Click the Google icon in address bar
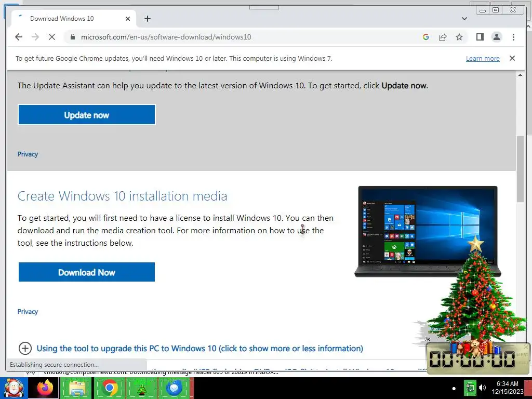Viewport: 532px width, 399px height. click(x=426, y=37)
